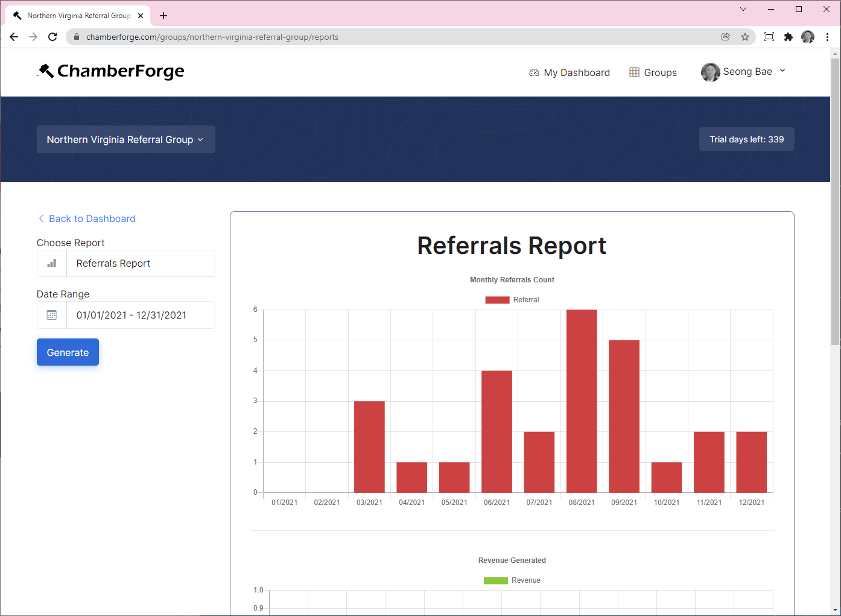This screenshot has height=616, width=841.
Task: Click inside the browser address bar
Action: [362, 37]
